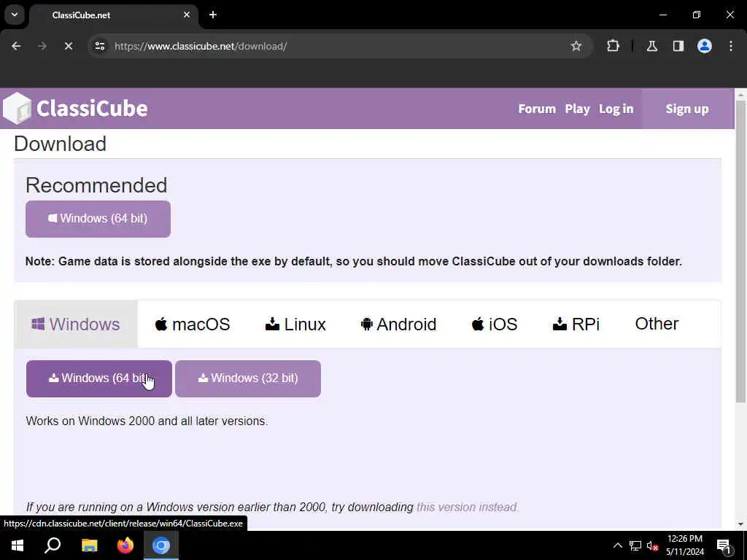Click the scrollbar up arrow
Viewport: 747px width, 560px height.
point(740,95)
